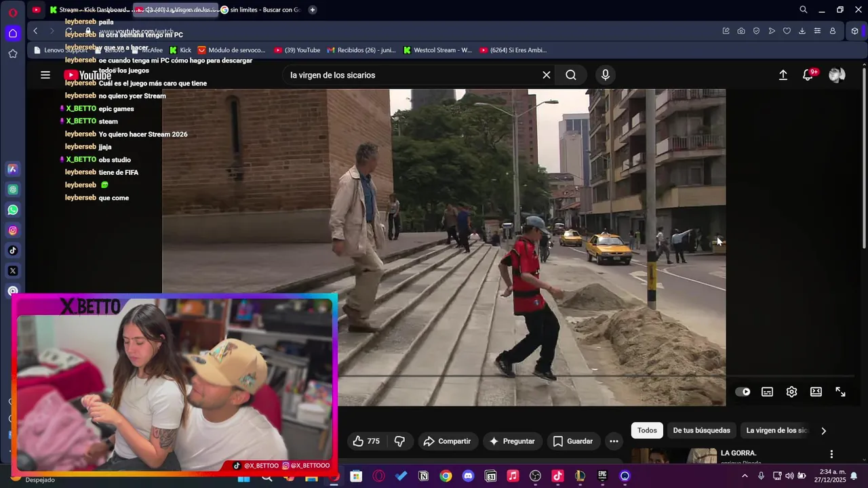Open the YouTube create/upload button
This screenshot has width=868, height=488.
(783, 75)
